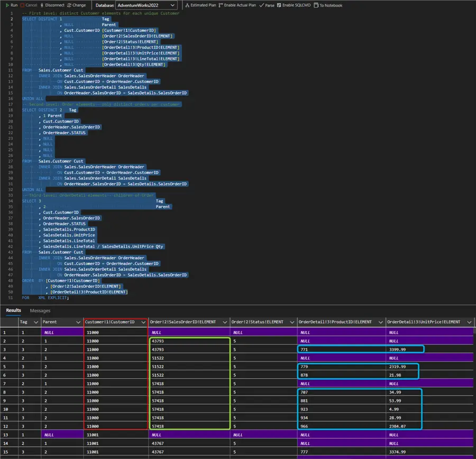Click the Order!2!Status!ELEMENT column header

pyautogui.click(x=258, y=322)
